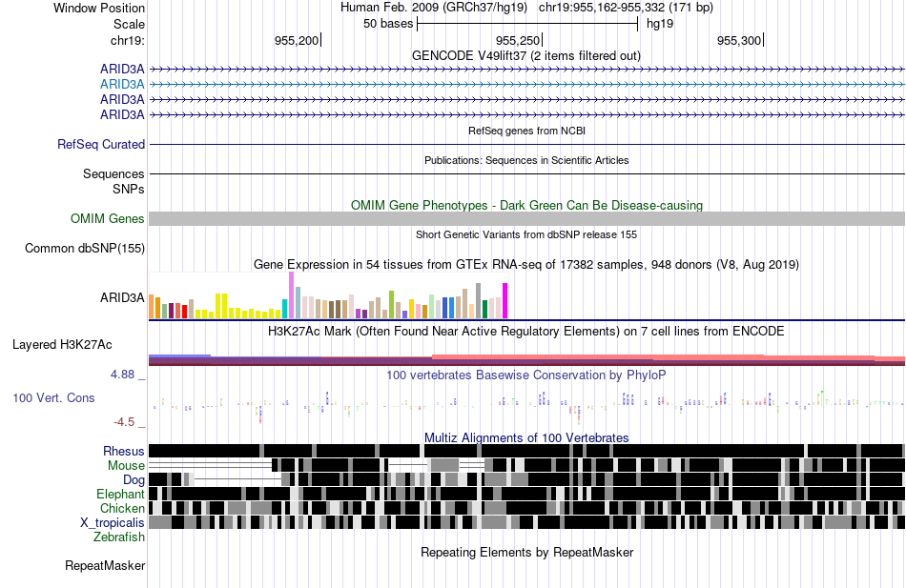Click the OMIM Genes label
This screenshot has width=906, height=588.
tap(108, 218)
